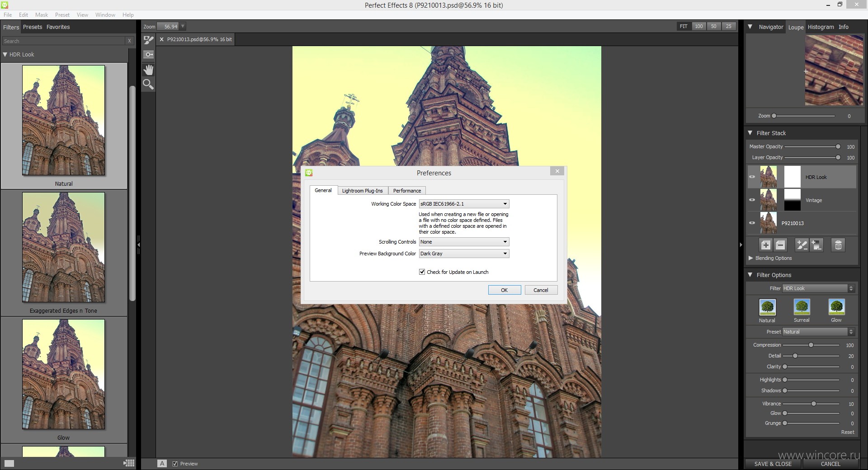The width and height of the screenshot is (868, 470).
Task: Delete layer with trash icon
Action: (838, 245)
